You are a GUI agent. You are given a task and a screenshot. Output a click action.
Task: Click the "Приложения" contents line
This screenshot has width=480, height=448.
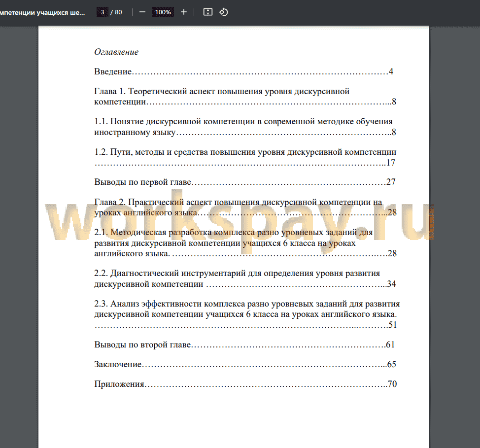245,384
